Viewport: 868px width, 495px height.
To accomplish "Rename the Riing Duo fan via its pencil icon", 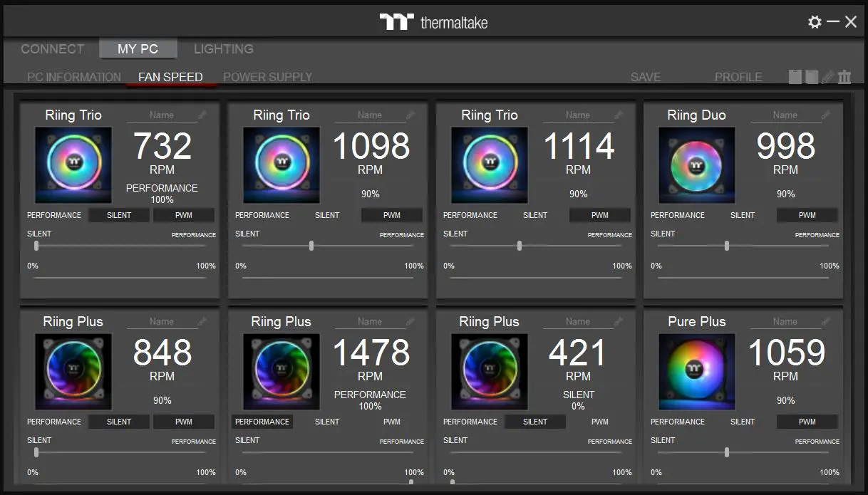I will 825,114.
